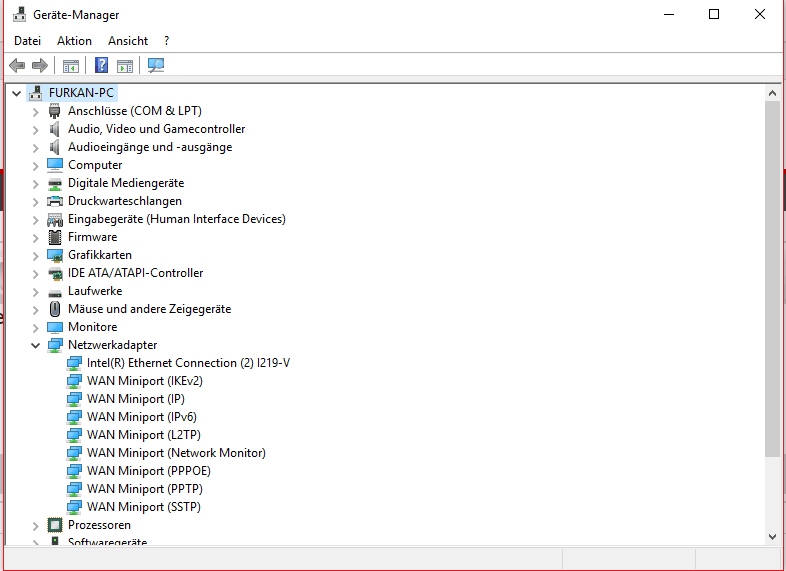Image resolution: width=786 pixels, height=571 pixels.
Task: Expand Druckwarteschlangen chevron
Action: [x=36, y=202]
